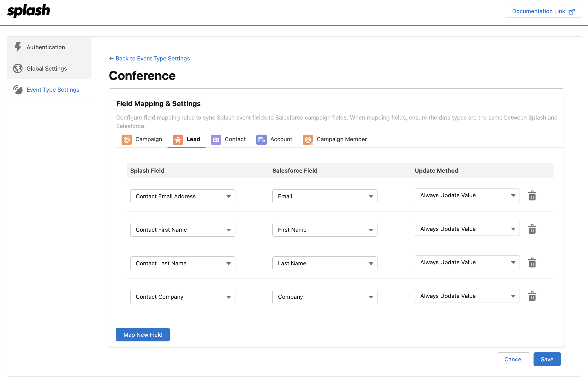Click the Authentication lightning bolt icon
The image size is (588, 383).
18,47
